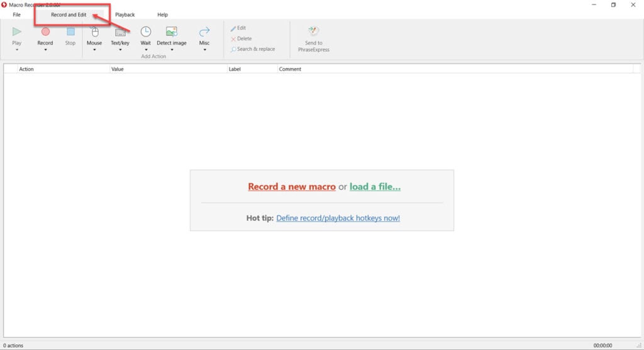Viewport: 644px width, 350px height.
Task: Expand the Wait dropdown arrow
Action: pyautogui.click(x=146, y=50)
